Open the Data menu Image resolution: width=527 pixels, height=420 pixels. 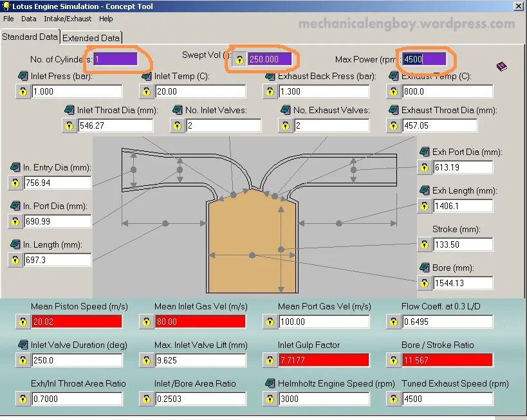[28, 19]
